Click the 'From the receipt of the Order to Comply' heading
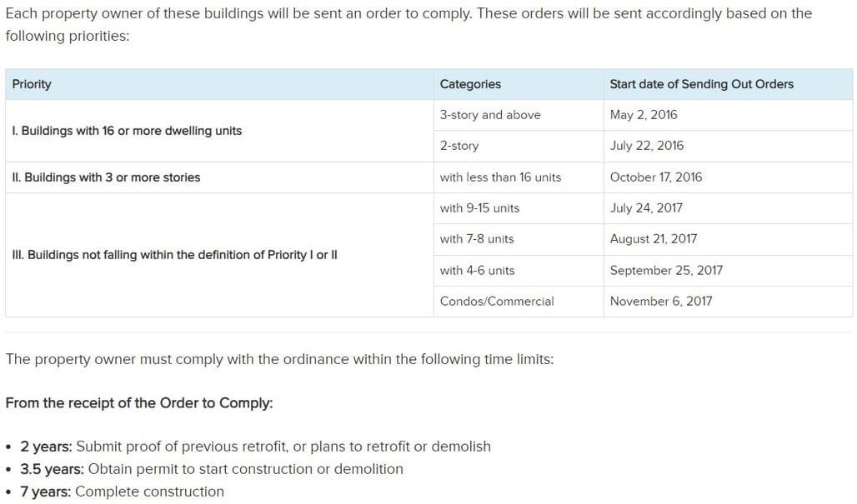Screen dimensions: 857x504 [139, 403]
